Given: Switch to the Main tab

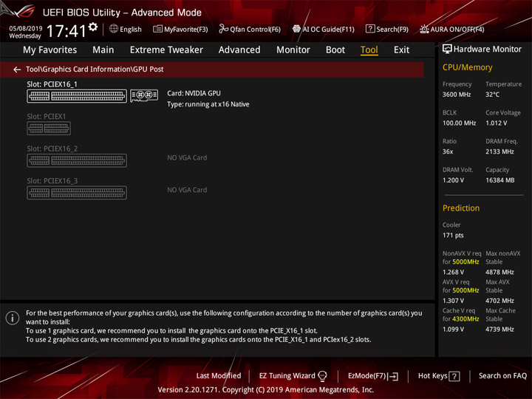Looking at the screenshot, I should pos(103,50).
